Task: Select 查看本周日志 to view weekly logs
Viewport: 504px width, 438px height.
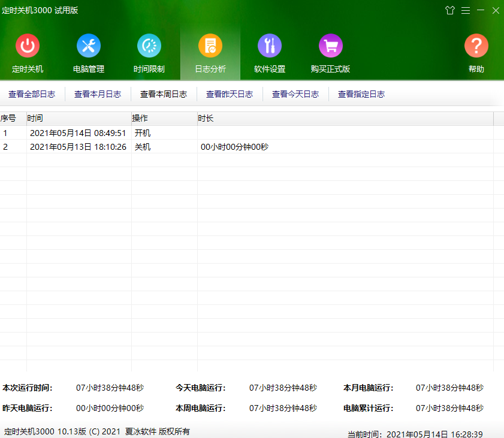Action: (x=164, y=94)
